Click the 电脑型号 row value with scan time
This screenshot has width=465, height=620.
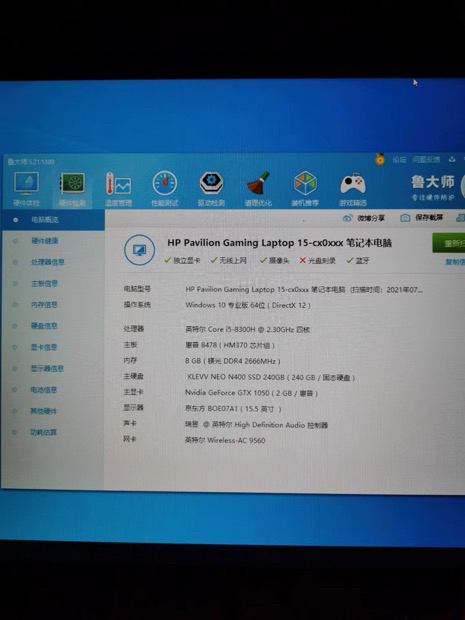point(304,289)
